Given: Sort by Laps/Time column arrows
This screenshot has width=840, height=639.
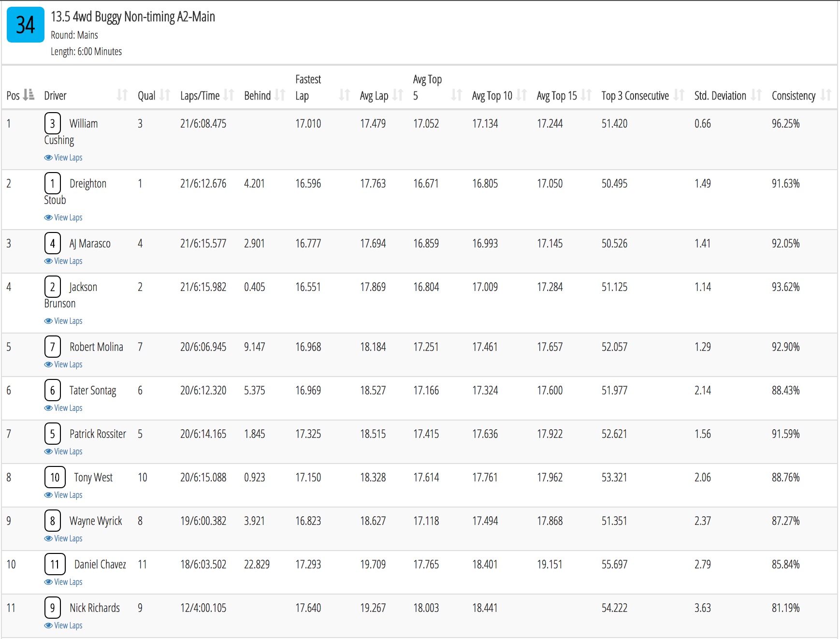Looking at the screenshot, I should 229,95.
